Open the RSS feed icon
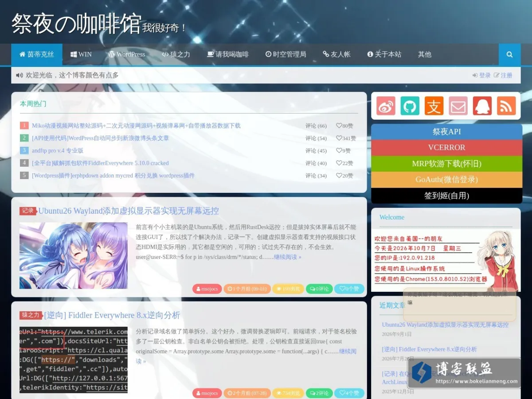The width and height of the screenshot is (532, 399). coord(506,106)
